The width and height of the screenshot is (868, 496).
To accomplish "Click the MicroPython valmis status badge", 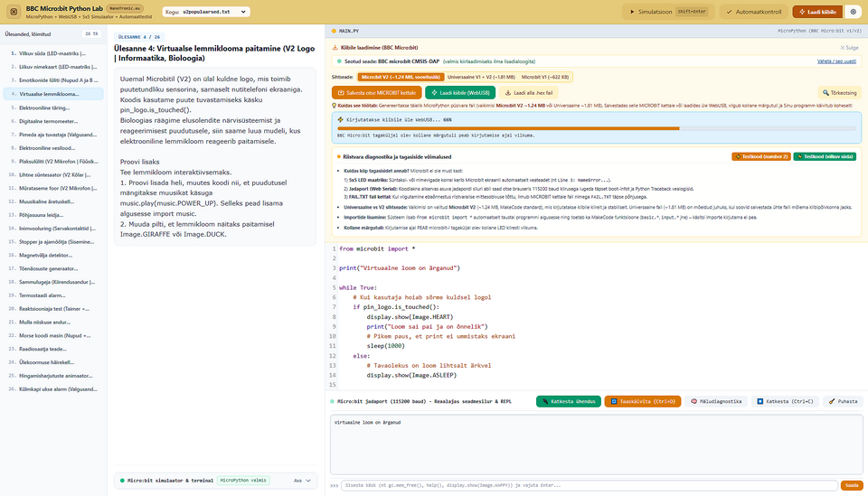I will tap(243, 481).
